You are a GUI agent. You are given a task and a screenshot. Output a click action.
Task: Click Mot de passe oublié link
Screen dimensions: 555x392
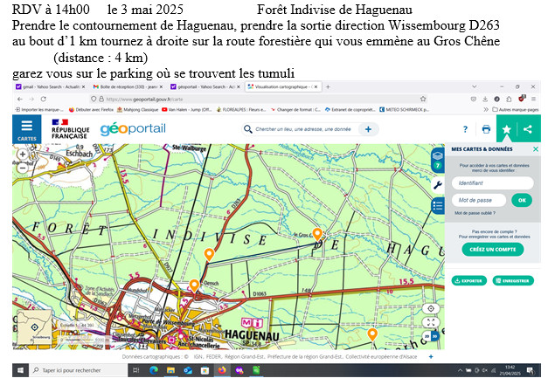click(x=475, y=213)
